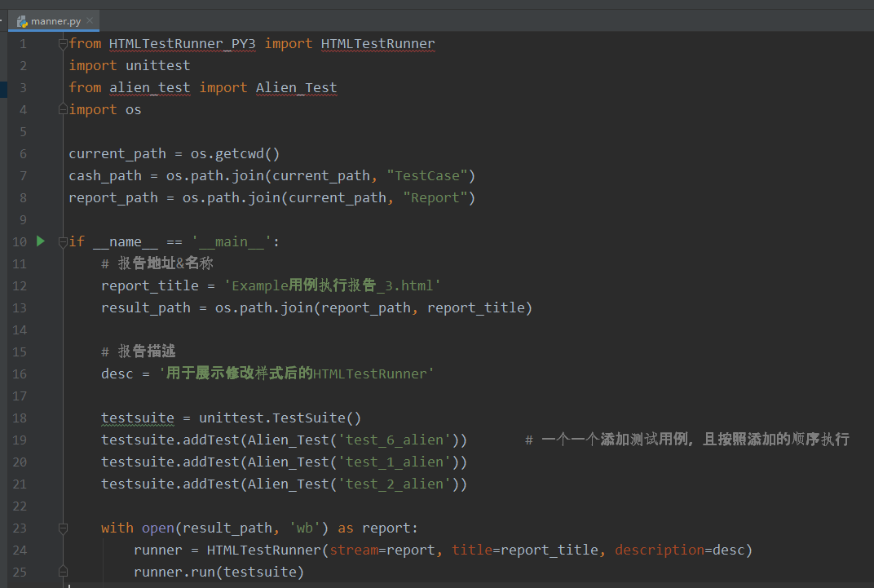Click fold end marker at line 4
Image resolution: width=874 pixels, height=588 pixels.
click(x=63, y=110)
